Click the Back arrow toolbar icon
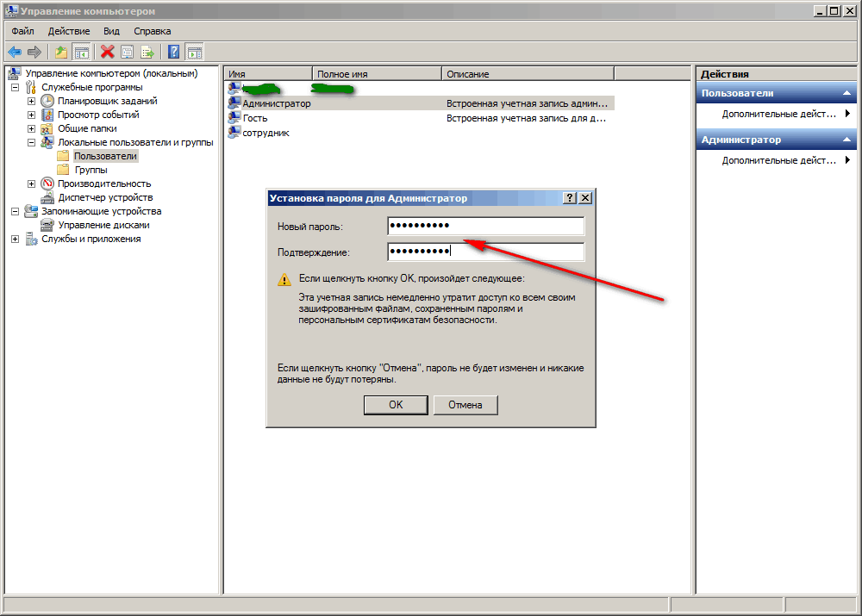 click(x=15, y=53)
